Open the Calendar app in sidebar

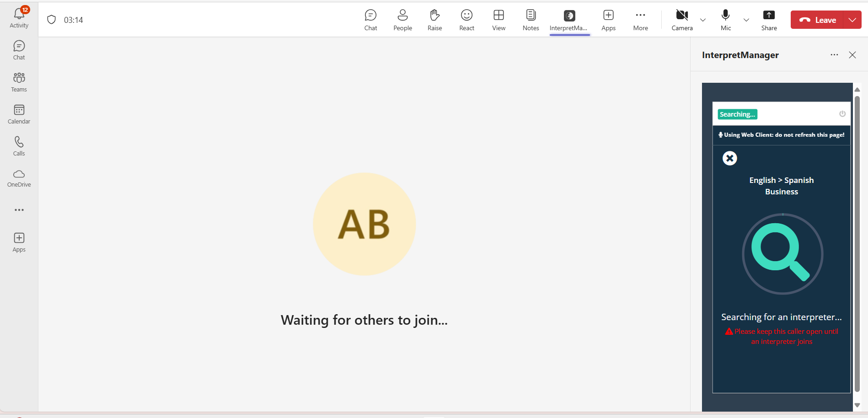click(x=19, y=114)
